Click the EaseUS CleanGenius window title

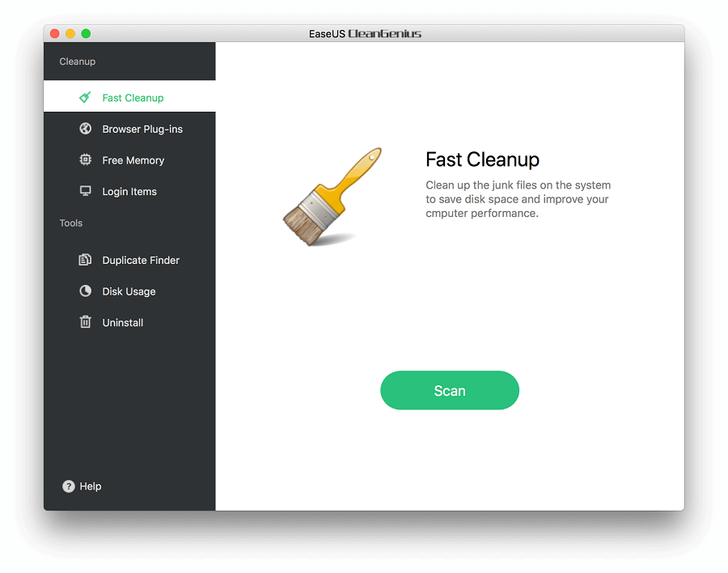click(x=365, y=33)
